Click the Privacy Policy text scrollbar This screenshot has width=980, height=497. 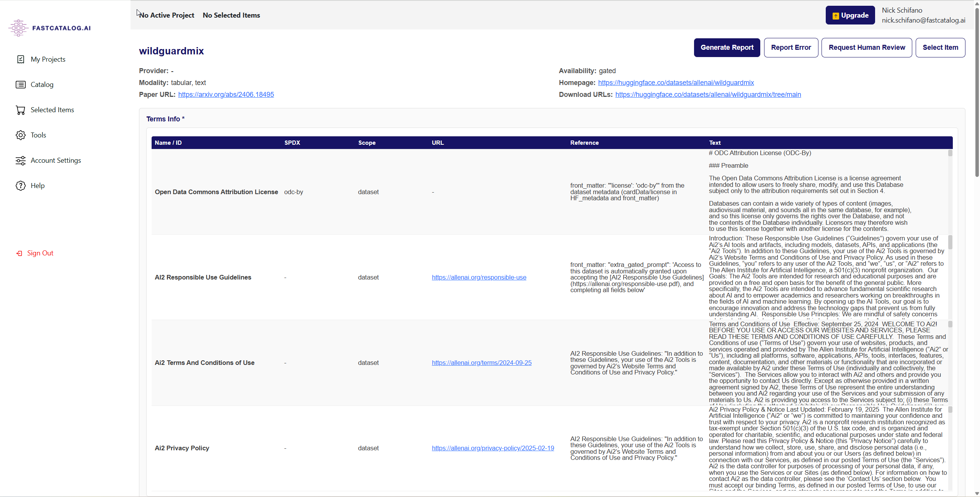(950, 410)
